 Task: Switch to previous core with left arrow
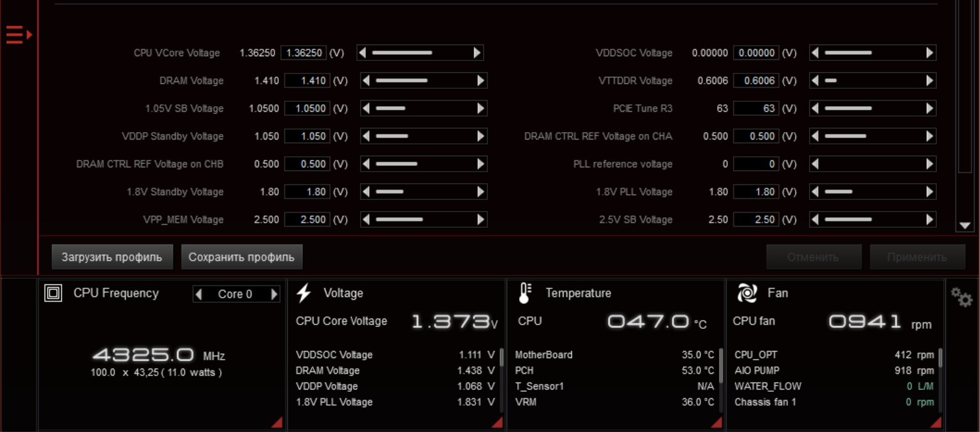199,294
